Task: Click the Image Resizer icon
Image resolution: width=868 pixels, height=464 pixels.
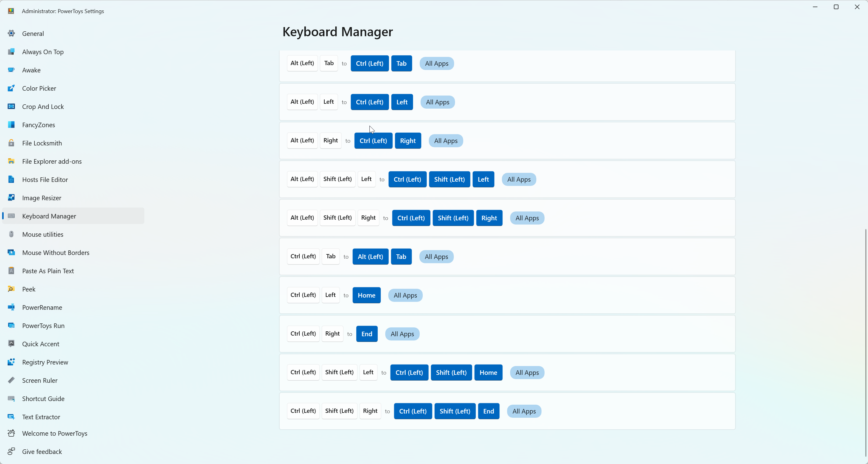Action: pos(11,198)
